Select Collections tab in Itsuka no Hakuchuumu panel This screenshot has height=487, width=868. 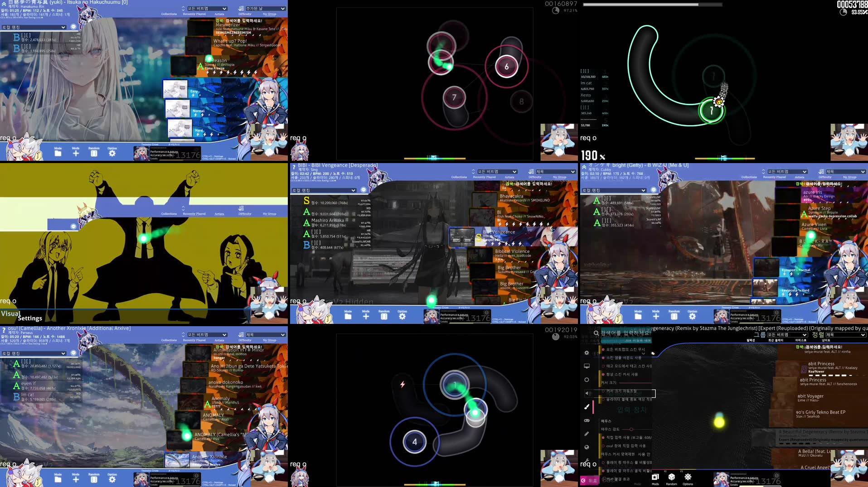click(169, 14)
